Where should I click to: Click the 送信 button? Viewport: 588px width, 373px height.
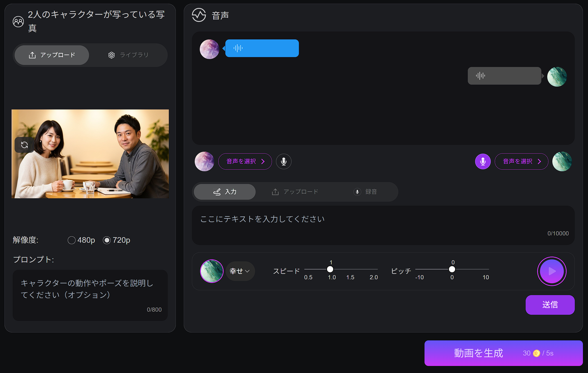point(550,305)
